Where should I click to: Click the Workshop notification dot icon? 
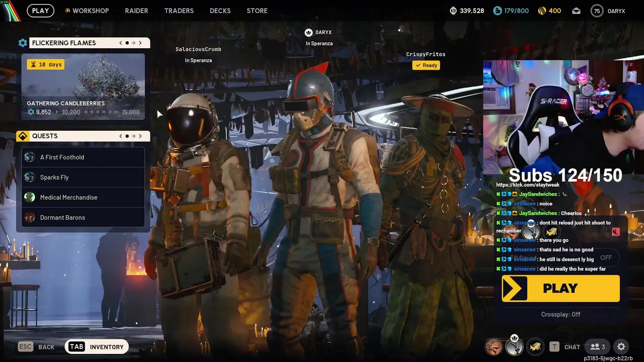[67, 11]
